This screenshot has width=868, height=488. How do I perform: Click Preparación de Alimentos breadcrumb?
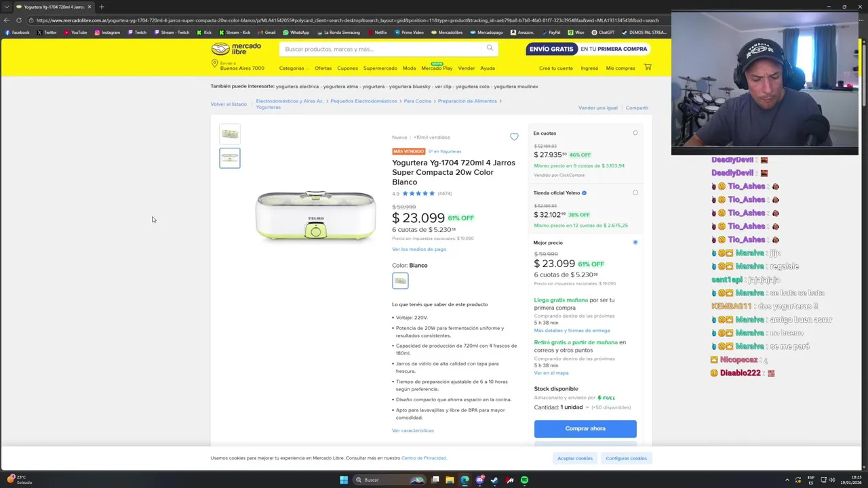tap(467, 101)
